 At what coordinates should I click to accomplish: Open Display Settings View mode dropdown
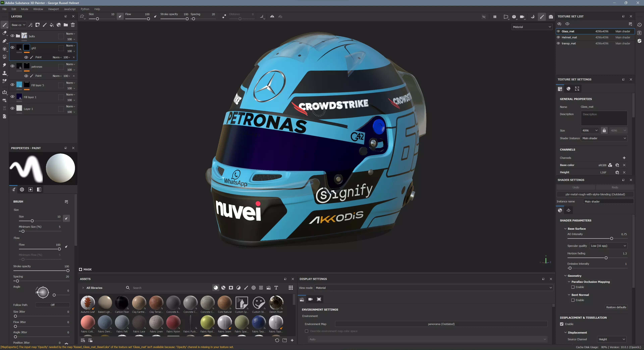point(434,288)
